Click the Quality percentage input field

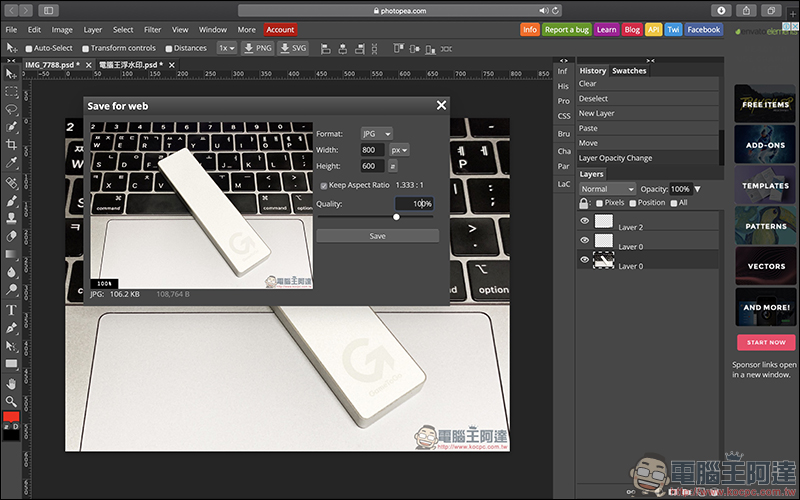click(414, 204)
